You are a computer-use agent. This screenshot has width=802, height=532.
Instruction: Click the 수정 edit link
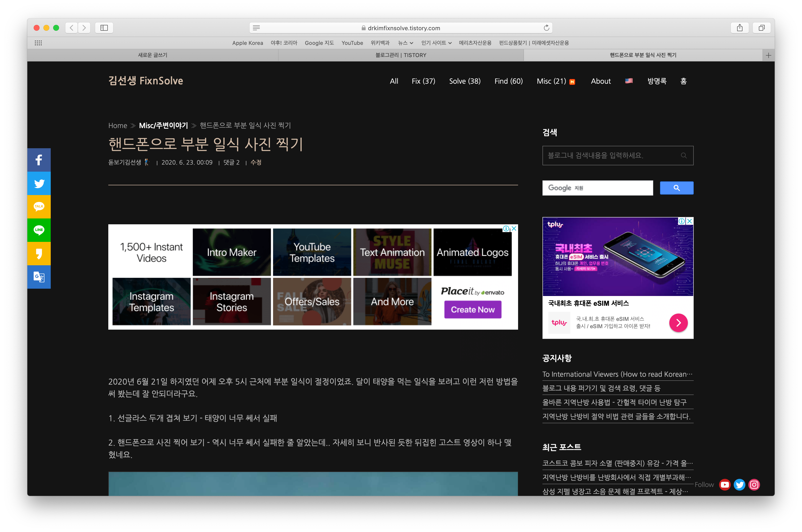click(256, 162)
